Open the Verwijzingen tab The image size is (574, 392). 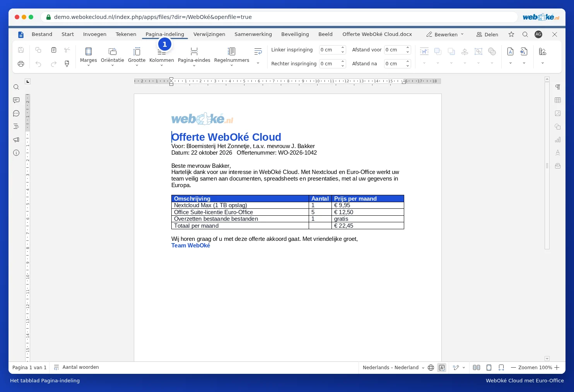click(209, 34)
